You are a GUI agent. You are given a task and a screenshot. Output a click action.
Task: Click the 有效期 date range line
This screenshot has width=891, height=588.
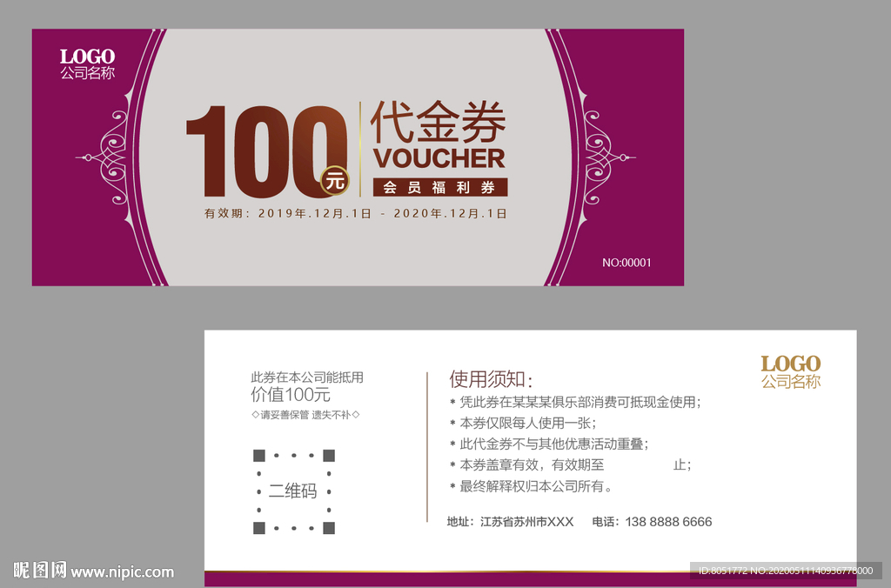tap(356, 214)
